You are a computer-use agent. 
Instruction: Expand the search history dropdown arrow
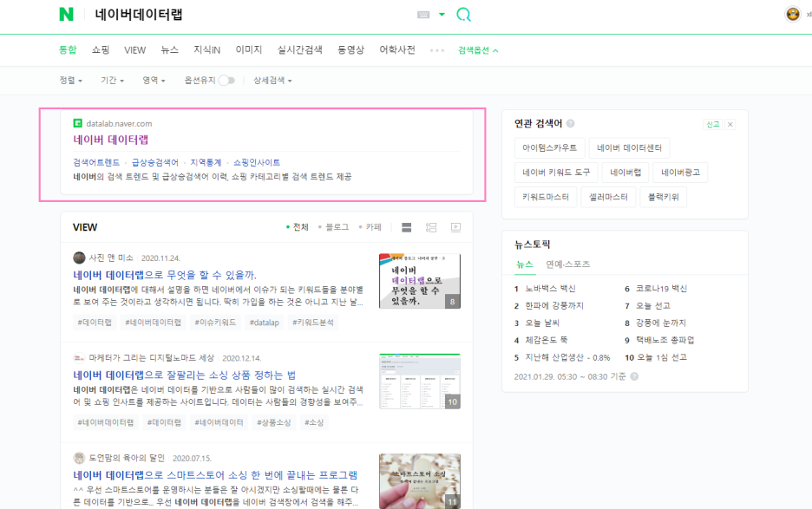click(442, 15)
